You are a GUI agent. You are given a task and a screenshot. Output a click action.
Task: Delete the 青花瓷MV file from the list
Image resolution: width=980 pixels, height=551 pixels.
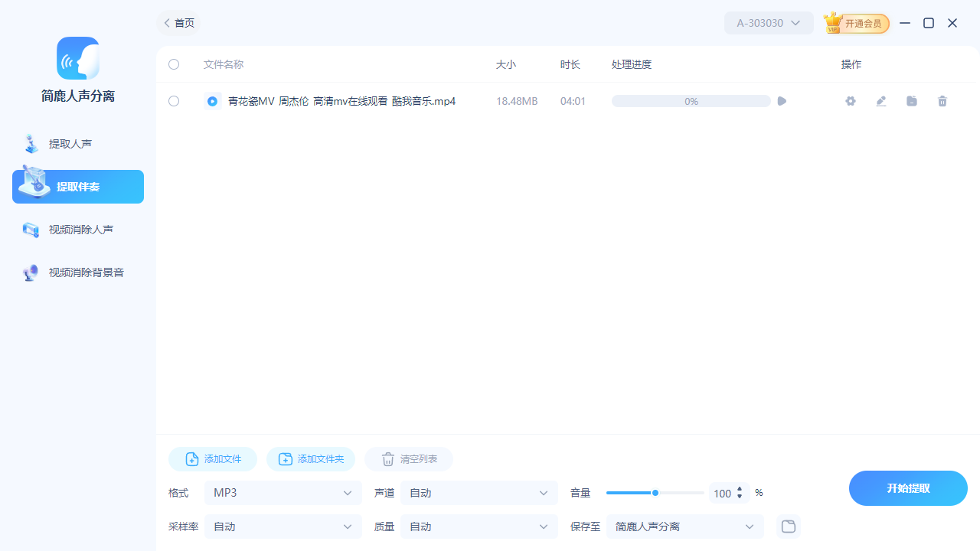click(x=942, y=100)
